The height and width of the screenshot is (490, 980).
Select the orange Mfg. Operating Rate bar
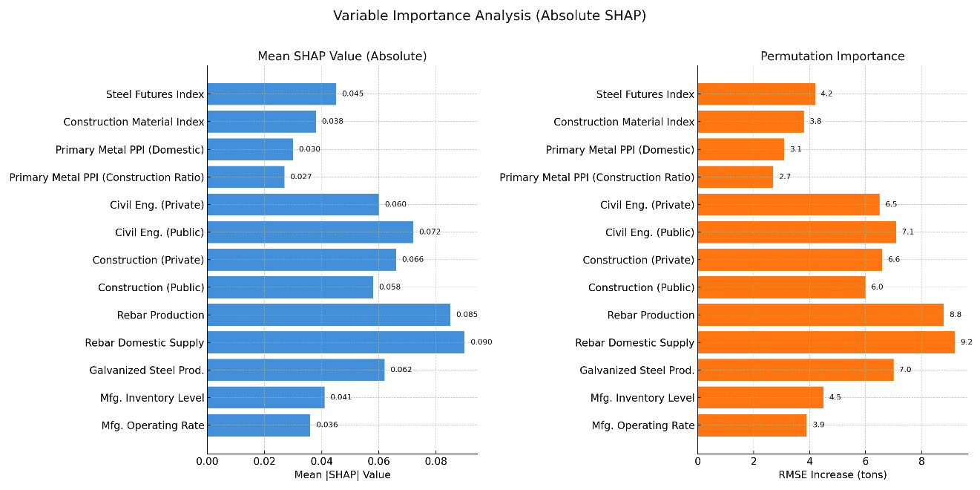(x=752, y=425)
